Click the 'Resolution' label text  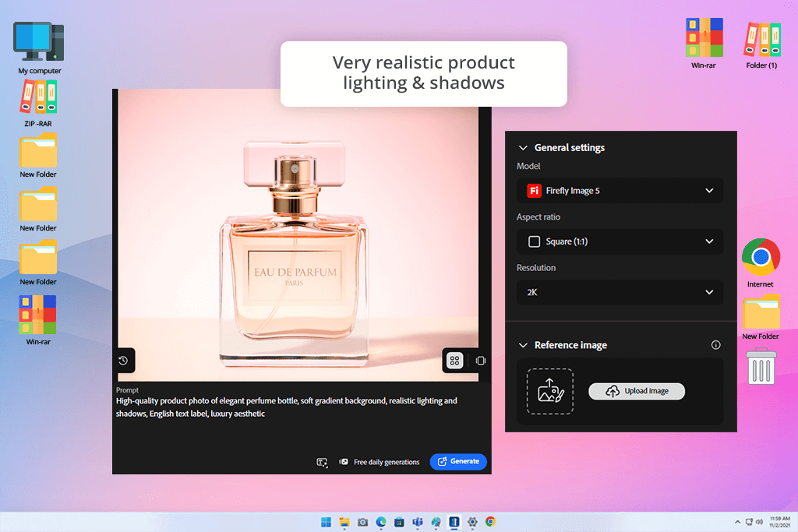click(536, 267)
